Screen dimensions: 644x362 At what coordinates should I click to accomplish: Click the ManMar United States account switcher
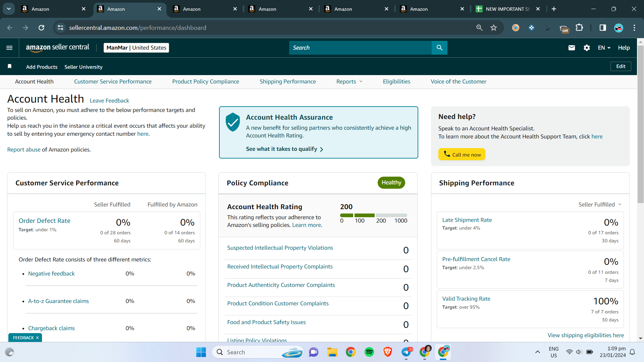click(x=136, y=48)
